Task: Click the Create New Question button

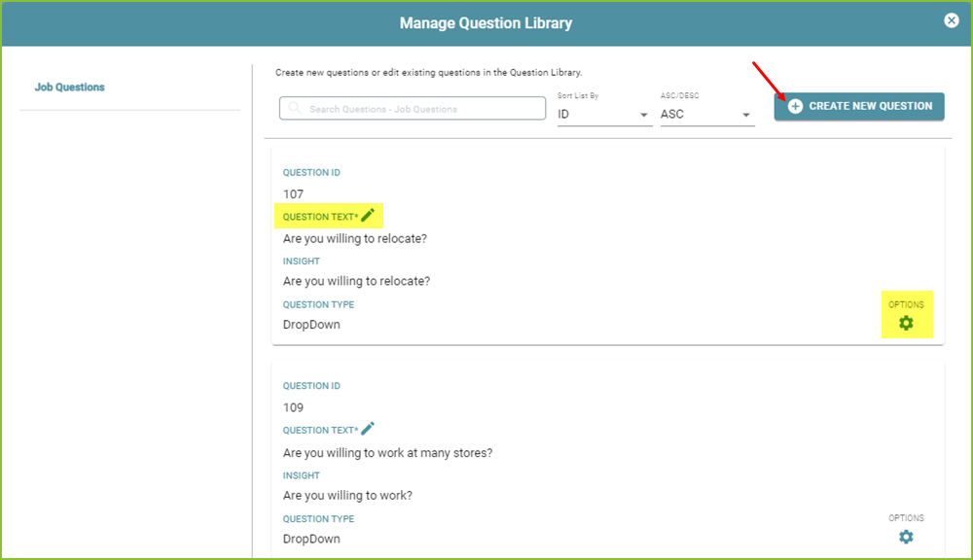Action: click(859, 106)
